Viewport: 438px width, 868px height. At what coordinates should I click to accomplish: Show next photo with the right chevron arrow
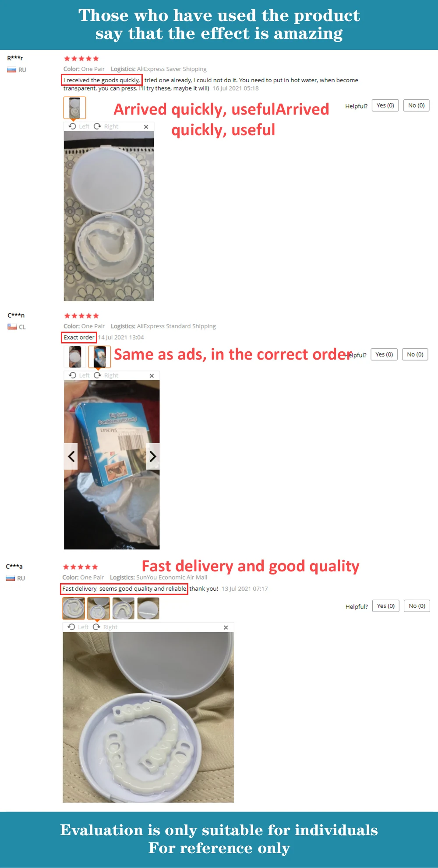pos(152,456)
